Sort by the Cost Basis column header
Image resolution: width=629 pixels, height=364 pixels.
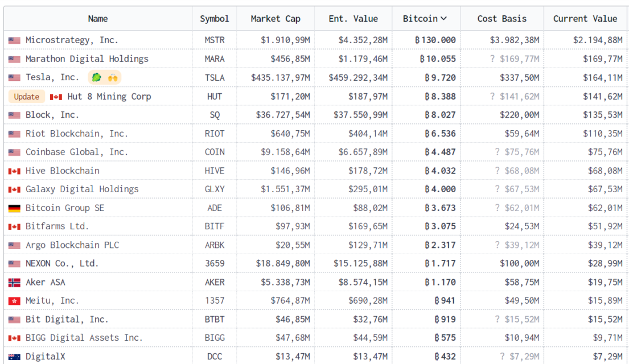(x=502, y=18)
